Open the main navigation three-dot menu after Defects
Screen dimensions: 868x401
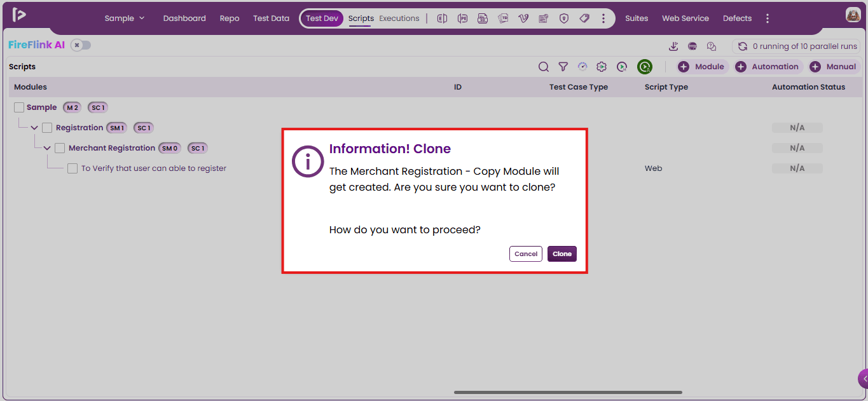[x=768, y=18]
